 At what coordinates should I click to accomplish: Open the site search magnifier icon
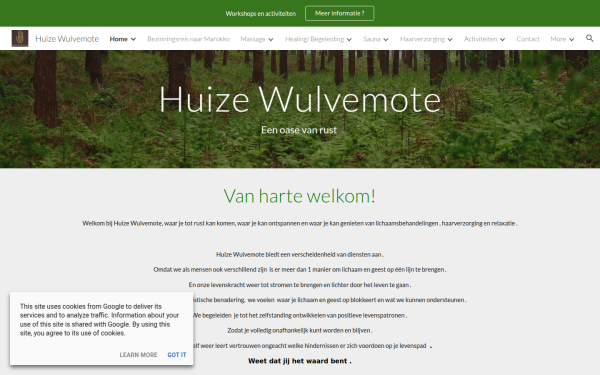click(589, 38)
